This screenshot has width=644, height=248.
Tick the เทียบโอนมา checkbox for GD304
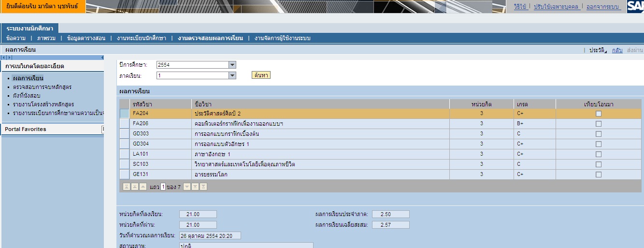[599, 144]
